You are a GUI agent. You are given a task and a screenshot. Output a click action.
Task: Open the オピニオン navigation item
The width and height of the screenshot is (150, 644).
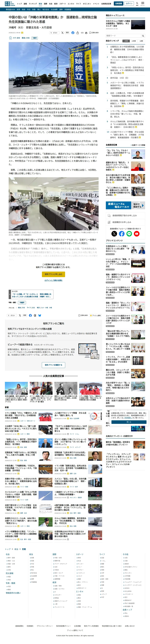click(x=87, y=4)
